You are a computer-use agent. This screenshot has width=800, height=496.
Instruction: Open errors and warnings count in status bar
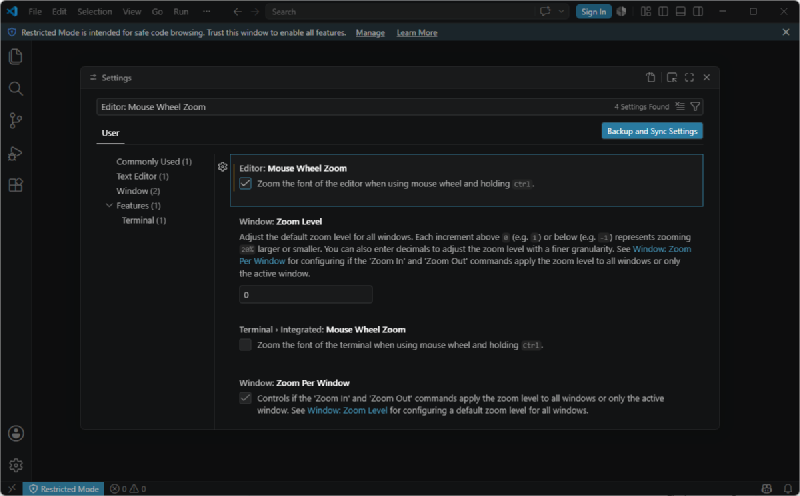(x=128, y=488)
